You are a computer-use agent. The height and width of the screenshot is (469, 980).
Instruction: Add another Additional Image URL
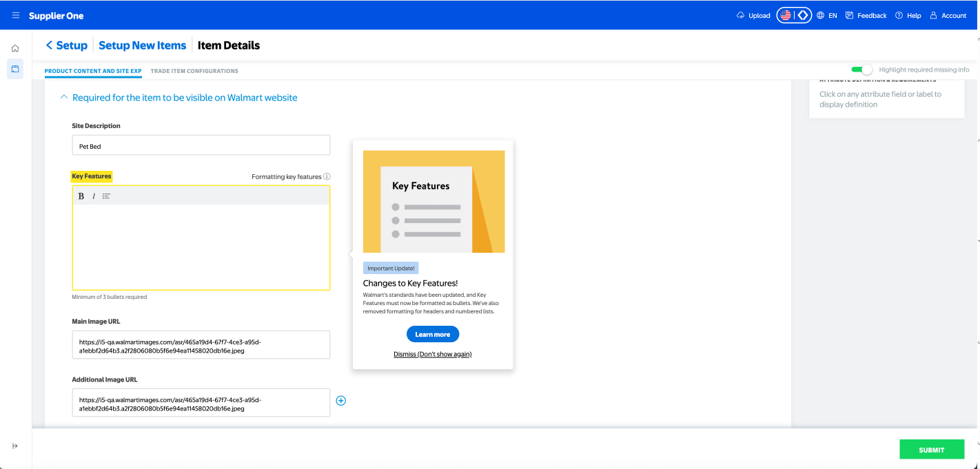pyautogui.click(x=340, y=400)
